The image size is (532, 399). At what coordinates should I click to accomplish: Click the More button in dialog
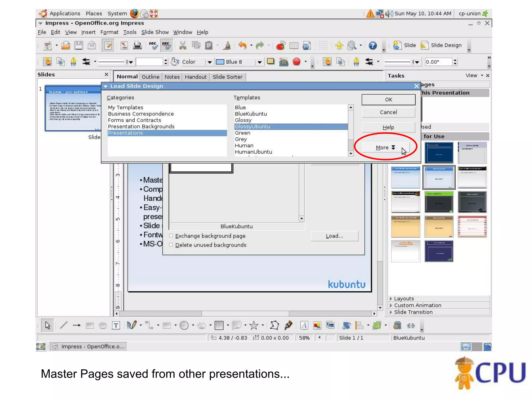[385, 148]
